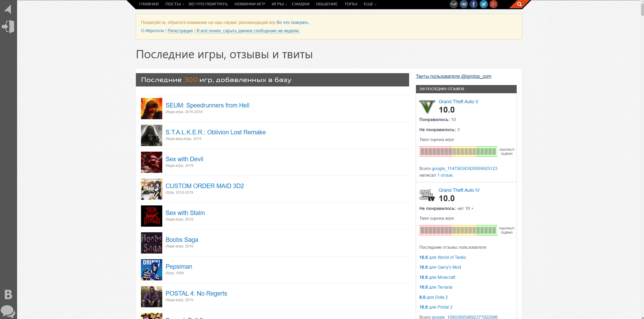Open Твиты пользователя @igrotop_com link
This screenshot has width=644, height=319.
[x=453, y=76]
